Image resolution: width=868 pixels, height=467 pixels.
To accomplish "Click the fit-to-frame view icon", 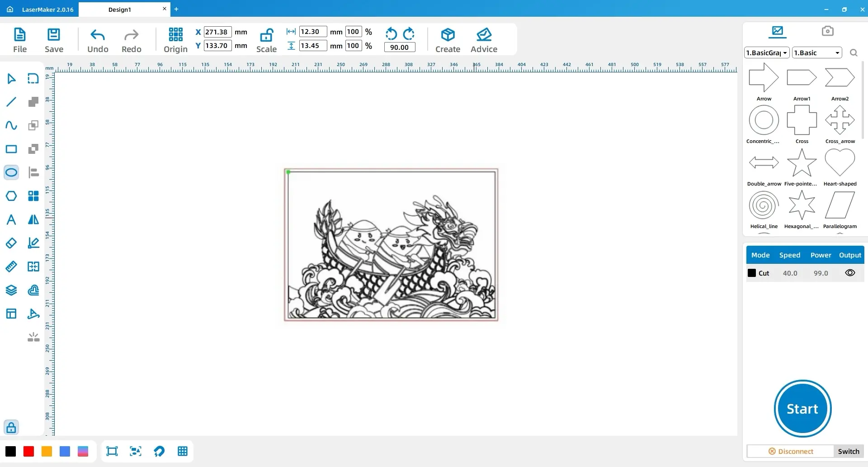I will [x=112, y=451].
